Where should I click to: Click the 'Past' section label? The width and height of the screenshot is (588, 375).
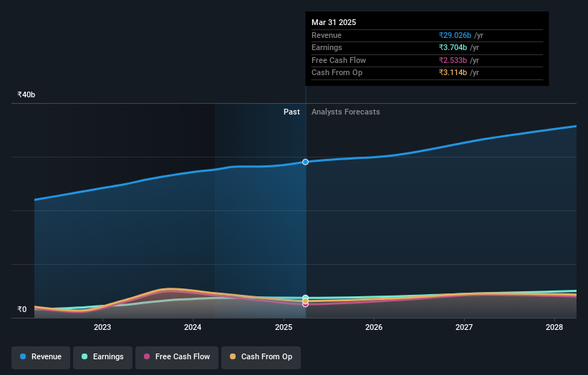[x=291, y=112]
